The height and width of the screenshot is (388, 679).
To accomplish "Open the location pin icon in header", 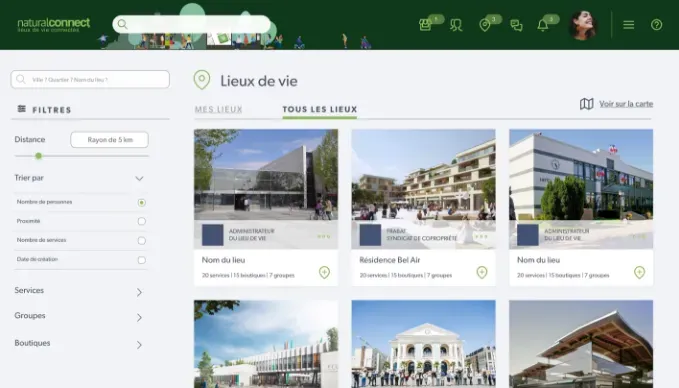I will click(485, 25).
